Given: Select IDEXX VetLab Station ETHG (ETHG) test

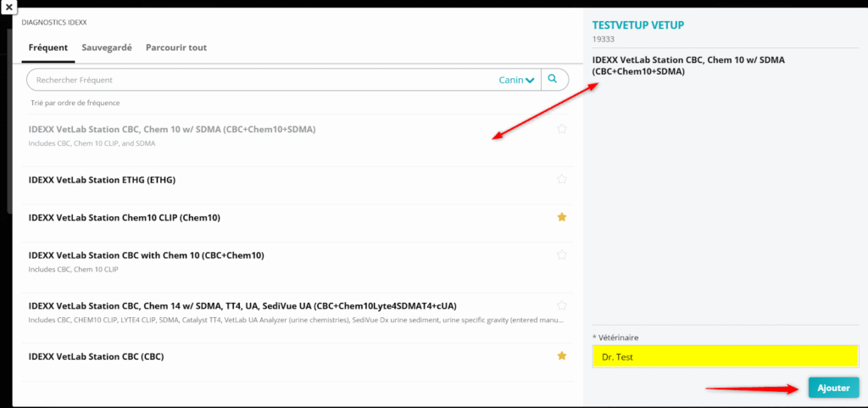Looking at the screenshot, I should (102, 180).
